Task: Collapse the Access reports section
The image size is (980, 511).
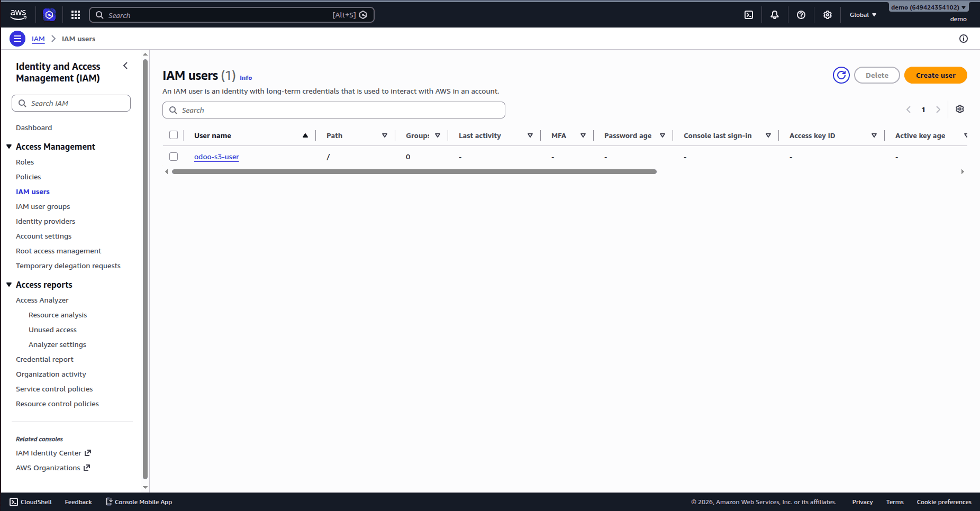Action: click(9, 285)
